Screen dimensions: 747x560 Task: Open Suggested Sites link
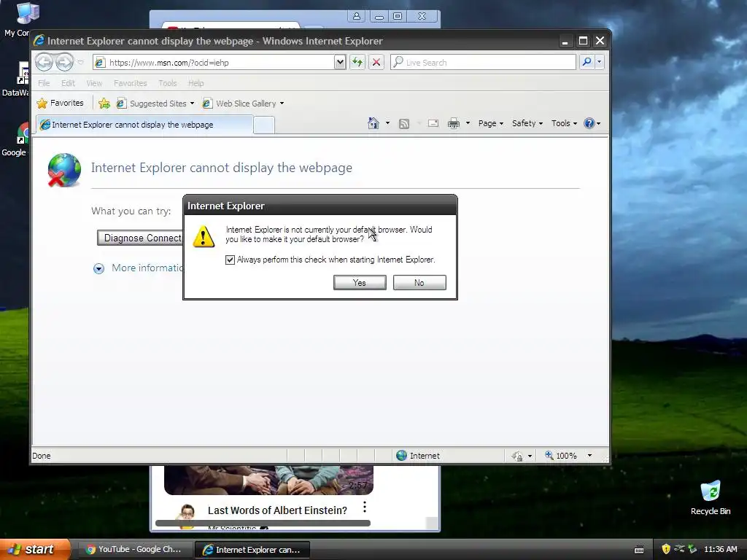(152, 104)
